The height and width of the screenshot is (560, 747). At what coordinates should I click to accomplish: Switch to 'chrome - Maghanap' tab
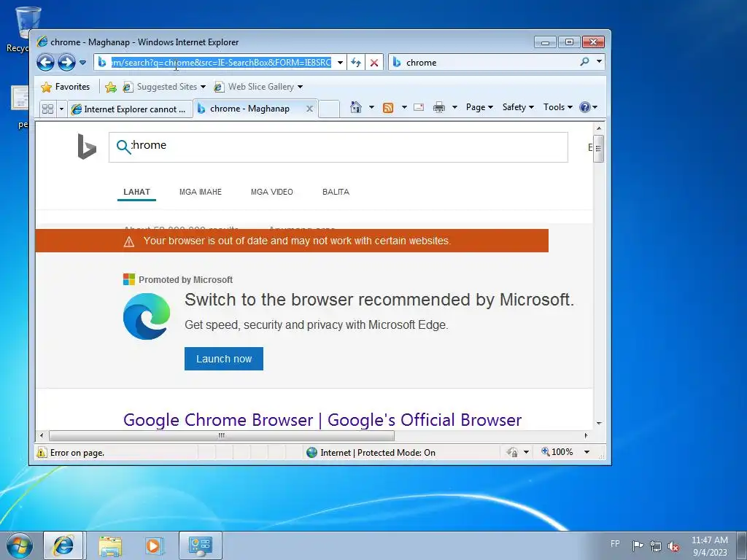click(249, 109)
